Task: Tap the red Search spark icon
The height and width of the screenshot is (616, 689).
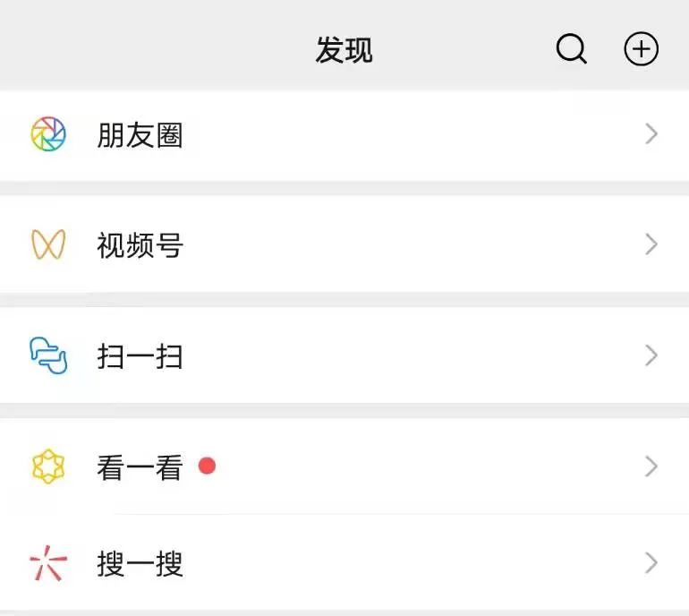Action: 48,564
